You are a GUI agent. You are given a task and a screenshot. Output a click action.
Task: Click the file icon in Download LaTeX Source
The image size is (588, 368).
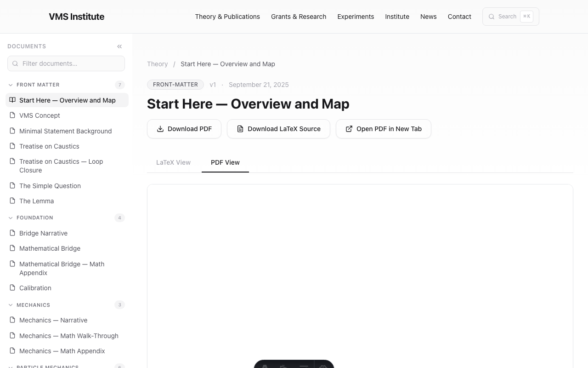[240, 129]
